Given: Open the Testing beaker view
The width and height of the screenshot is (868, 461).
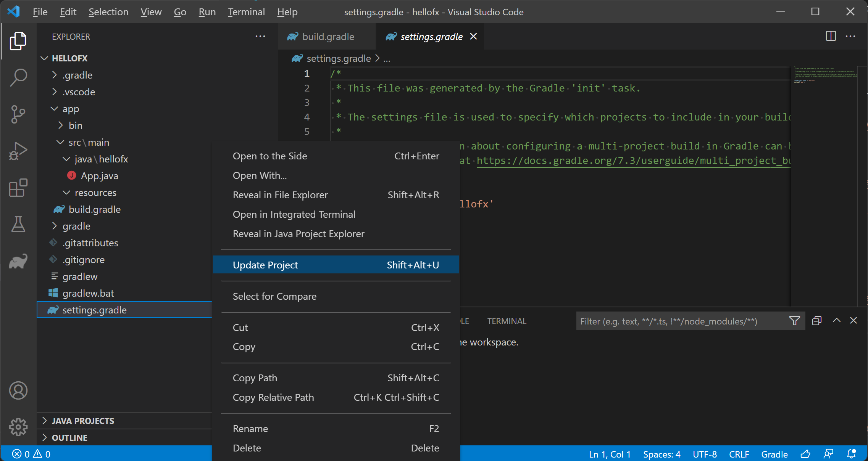Looking at the screenshot, I should pyautogui.click(x=18, y=224).
